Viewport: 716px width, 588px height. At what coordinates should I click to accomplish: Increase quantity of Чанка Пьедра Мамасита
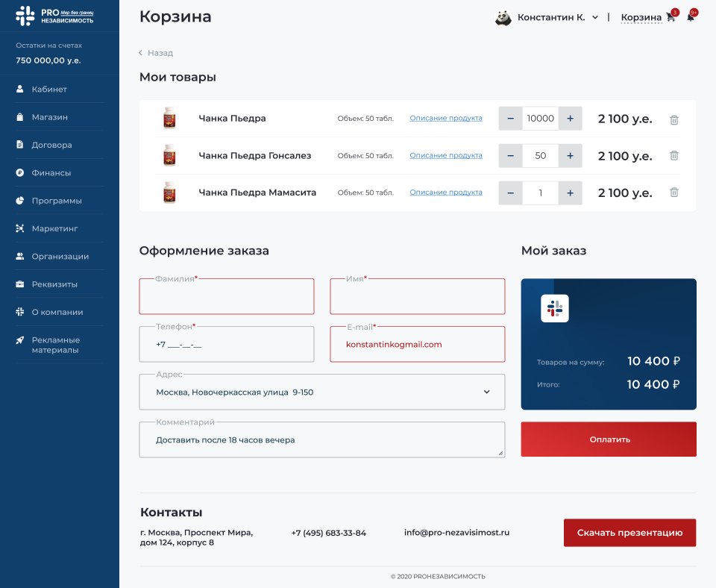[x=570, y=193]
